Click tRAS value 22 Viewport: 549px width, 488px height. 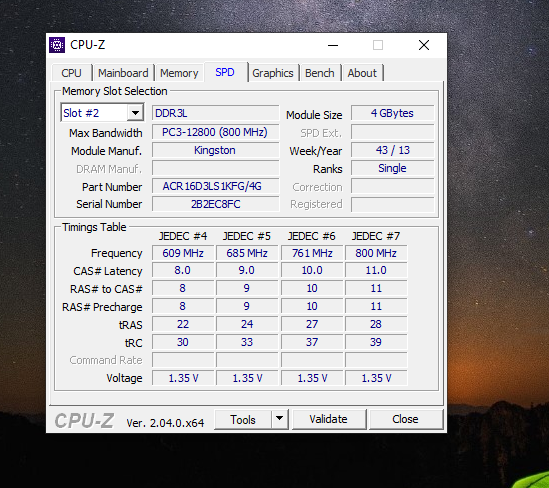tap(183, 324)
